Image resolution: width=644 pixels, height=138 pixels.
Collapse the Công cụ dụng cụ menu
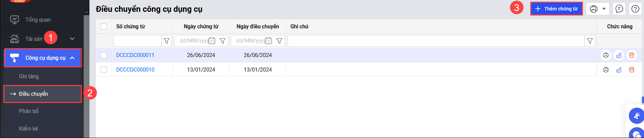[x=72, y=58]
